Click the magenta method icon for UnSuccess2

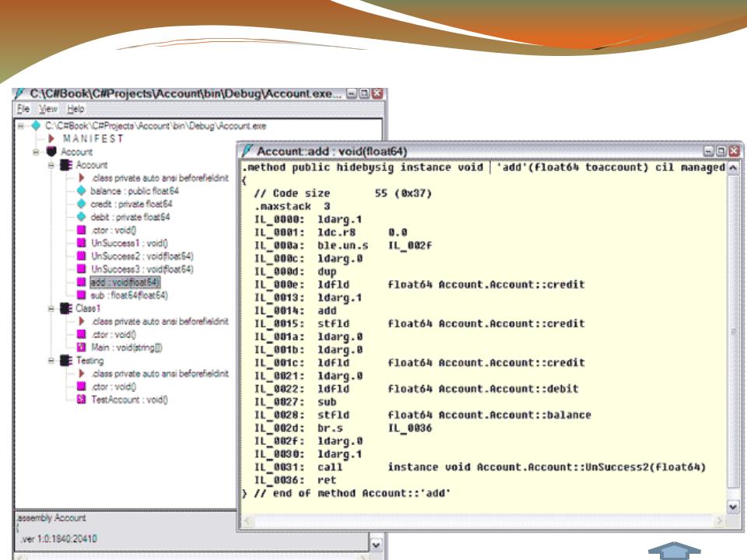tap(82, 256)
